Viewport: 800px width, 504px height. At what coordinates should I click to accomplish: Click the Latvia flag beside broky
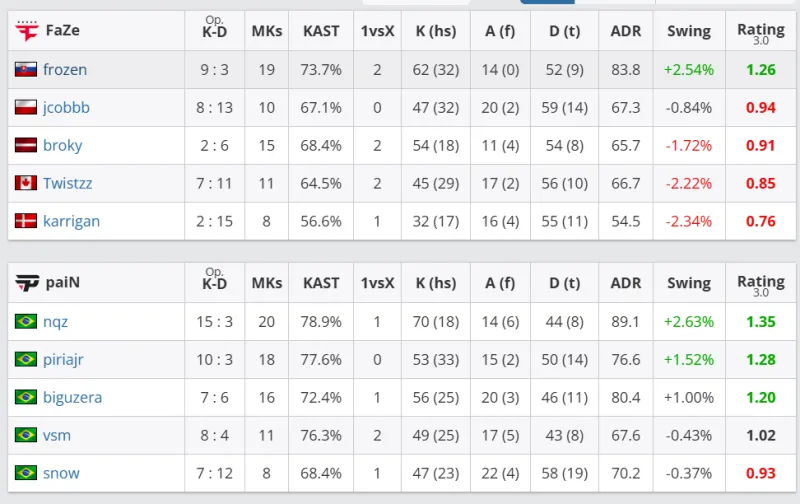point(26,145)
